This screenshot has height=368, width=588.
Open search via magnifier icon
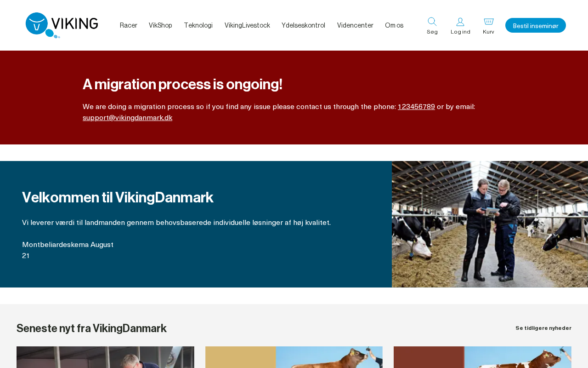[432, 22]
